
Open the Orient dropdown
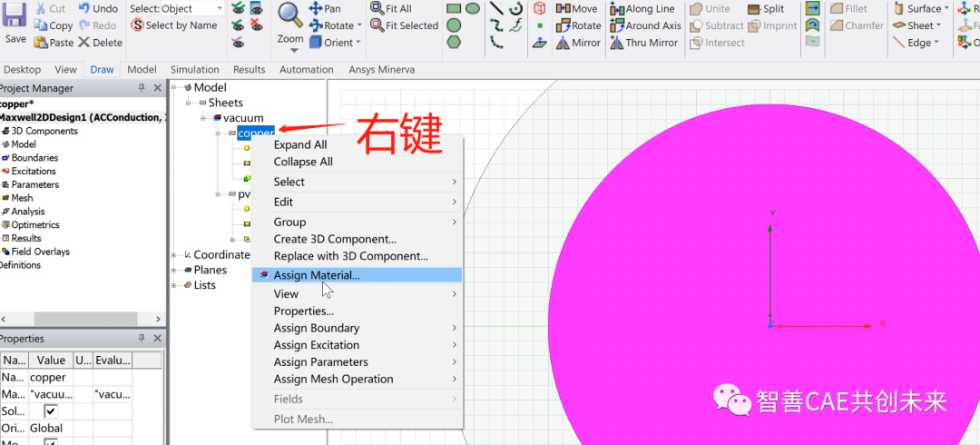(358, 43)
